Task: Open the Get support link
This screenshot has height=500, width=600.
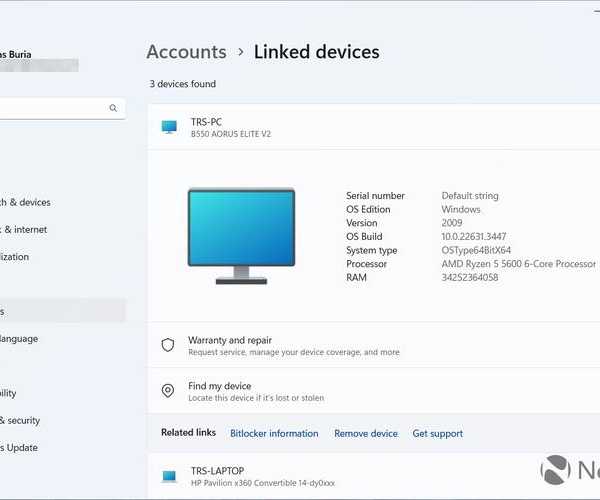Action: point(437,433)
